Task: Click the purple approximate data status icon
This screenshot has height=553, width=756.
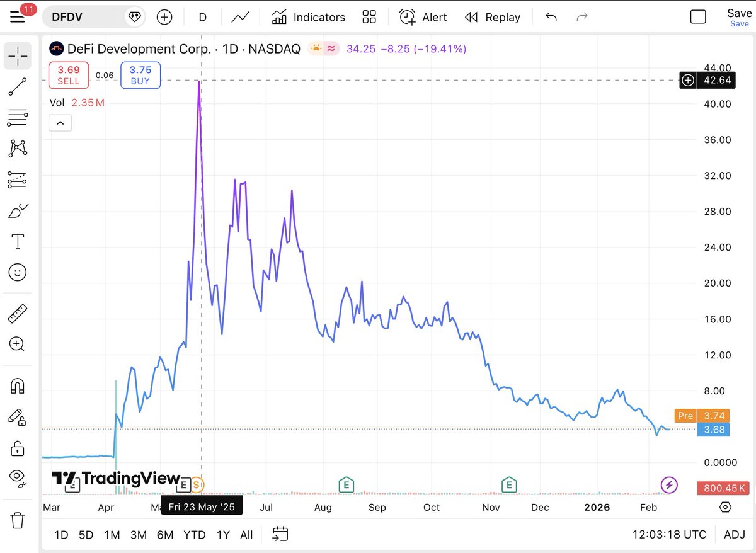Action: [x=331, y=48]
